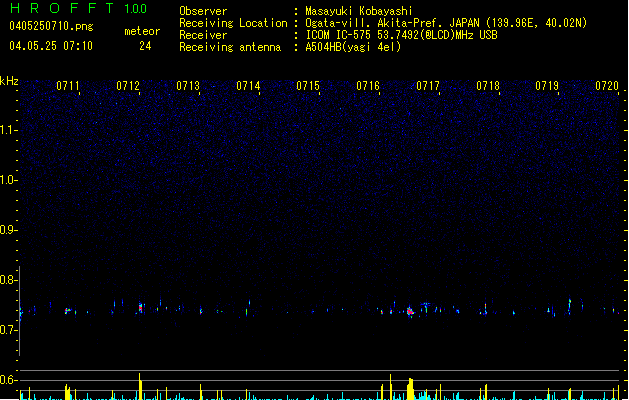629x400 pixels.
Task: Click the 0719 time marker
Action: click(547, 86)
